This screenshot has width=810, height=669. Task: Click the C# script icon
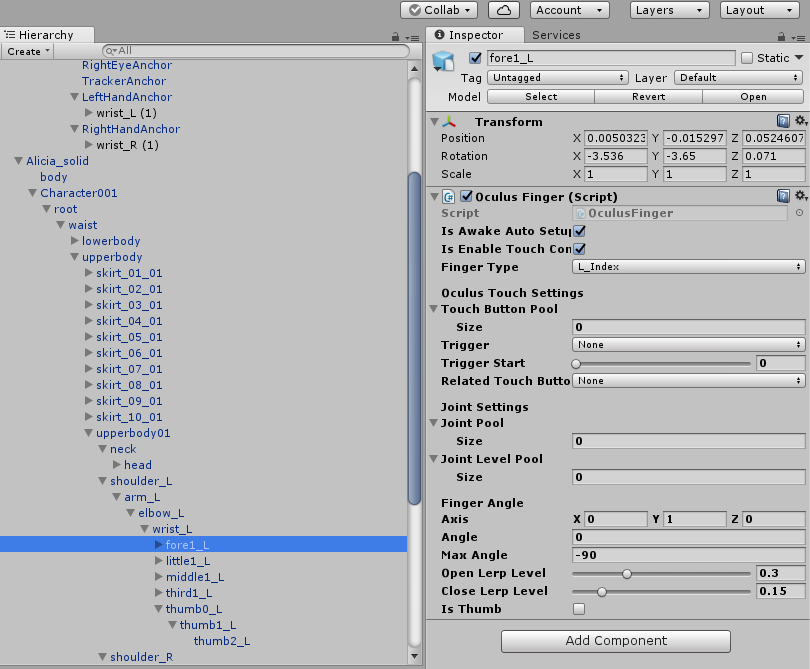449,197
